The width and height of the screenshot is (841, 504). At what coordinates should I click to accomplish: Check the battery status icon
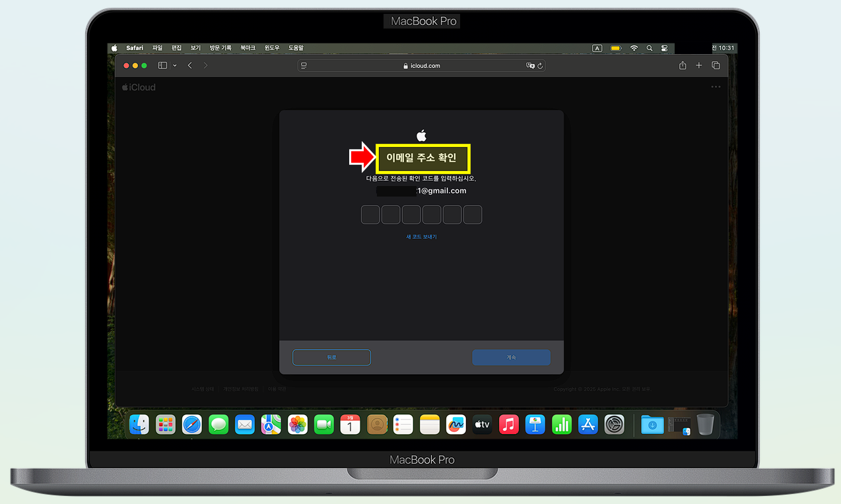pos(616,48)
